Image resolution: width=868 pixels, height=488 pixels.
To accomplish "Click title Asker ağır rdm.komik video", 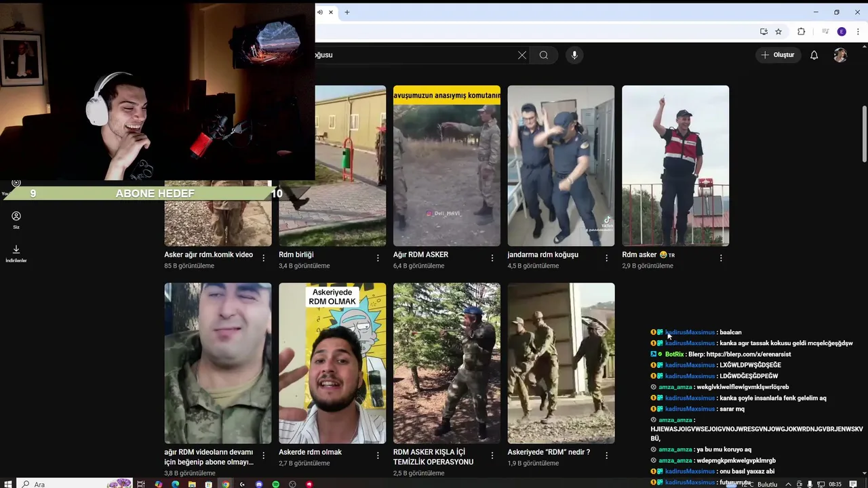I will tap(208, 255).
